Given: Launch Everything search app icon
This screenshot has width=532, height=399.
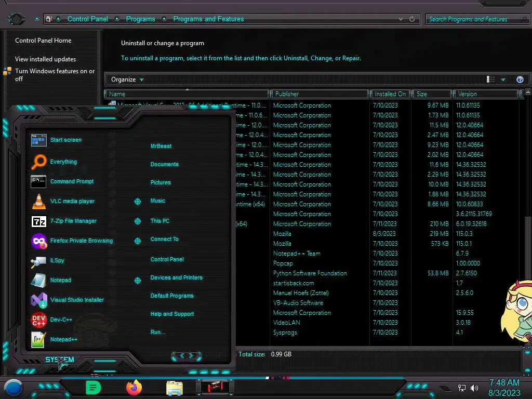Looking at the screenshot, I should [x=38, y=162].
